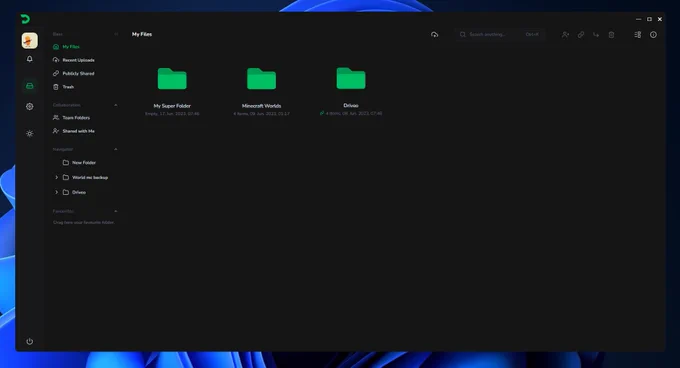
Task: Collapse the sidebar with double-arrow icon
Action: [x=116, y=34]
